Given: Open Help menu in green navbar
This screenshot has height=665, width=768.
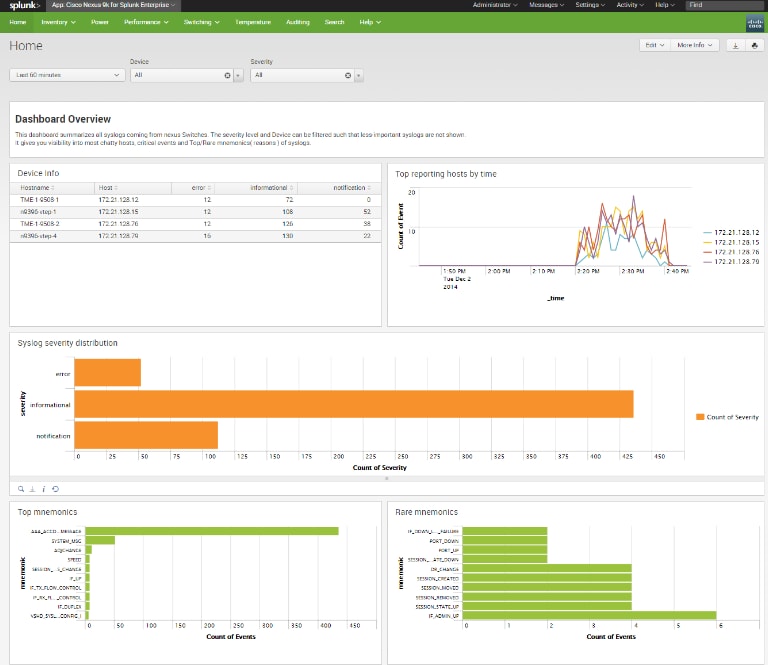Looking at the screenshot, I should [370, 23].
